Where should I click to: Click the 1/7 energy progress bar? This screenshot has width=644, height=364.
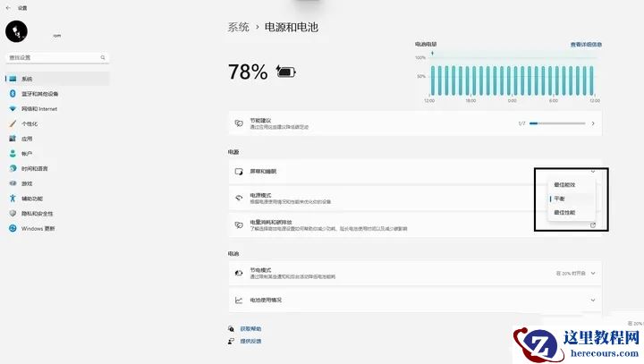(x=557, y=123)
